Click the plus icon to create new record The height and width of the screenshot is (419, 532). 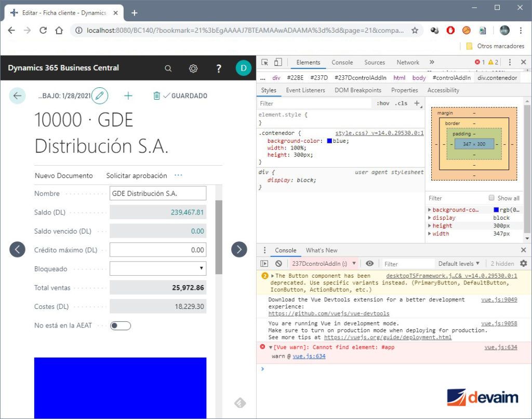click(128, 96)
